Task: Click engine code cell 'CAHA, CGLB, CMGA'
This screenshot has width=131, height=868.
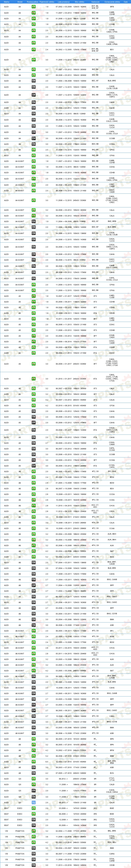Action: pyautogui.click(x=112, y=791)
